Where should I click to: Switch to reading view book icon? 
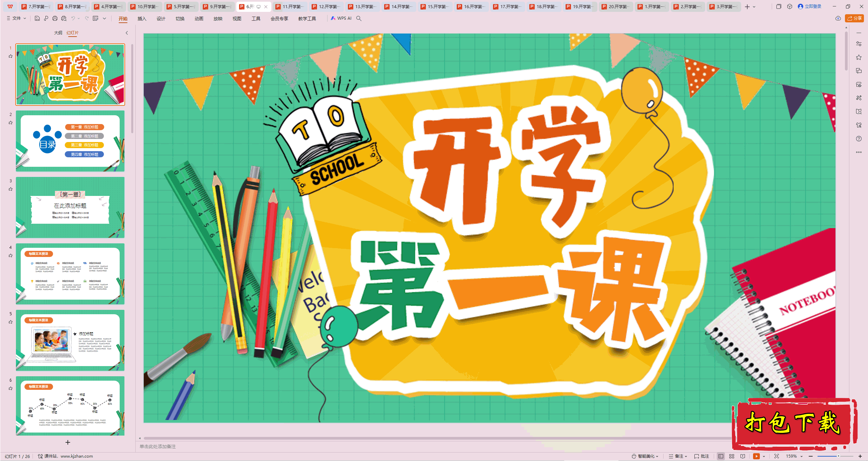point(743,456)
